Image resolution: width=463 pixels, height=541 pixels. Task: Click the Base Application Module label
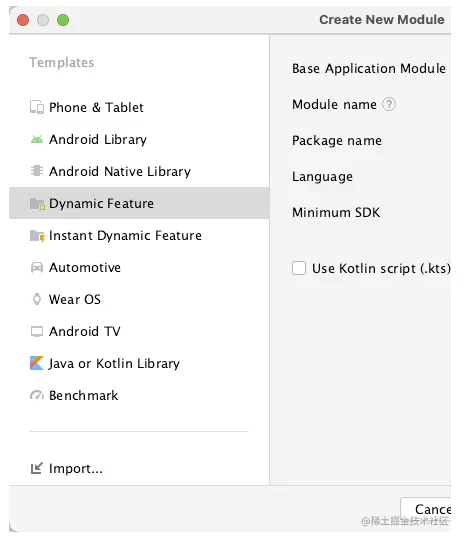click(x=369, y=68)
